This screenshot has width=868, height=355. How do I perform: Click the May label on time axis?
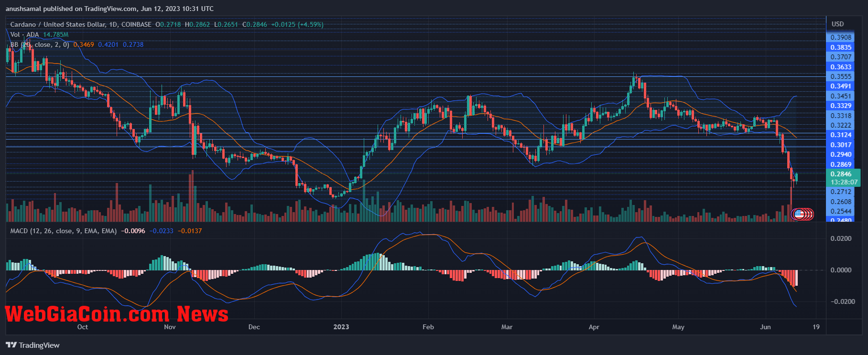(x=678, y=327)
